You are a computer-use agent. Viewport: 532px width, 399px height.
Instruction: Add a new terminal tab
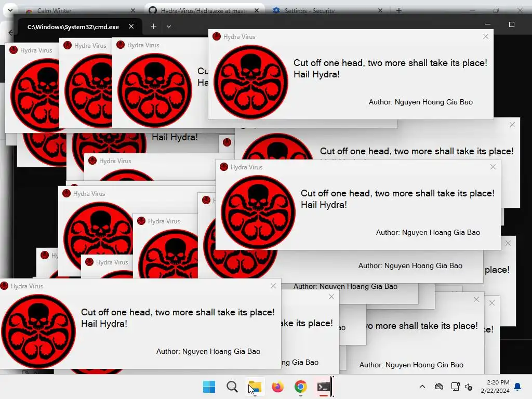click(153, 26)
